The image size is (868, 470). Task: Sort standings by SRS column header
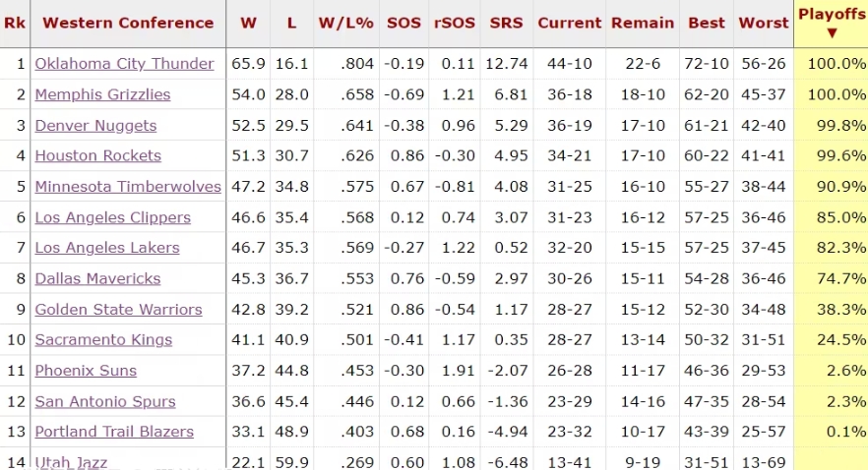506,23
